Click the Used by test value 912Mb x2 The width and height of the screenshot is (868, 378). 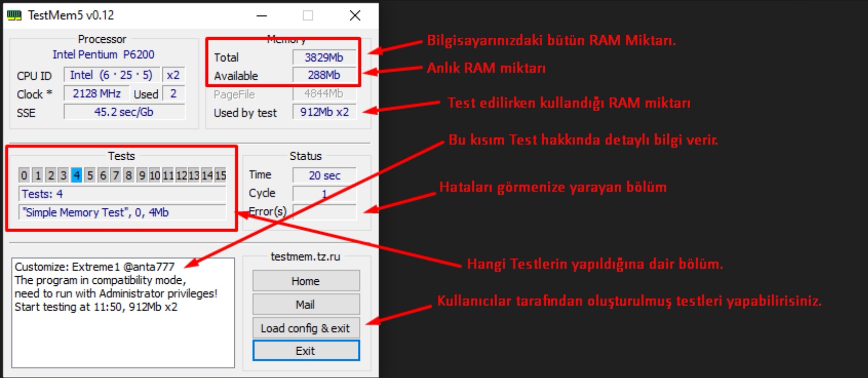[324, 112]
